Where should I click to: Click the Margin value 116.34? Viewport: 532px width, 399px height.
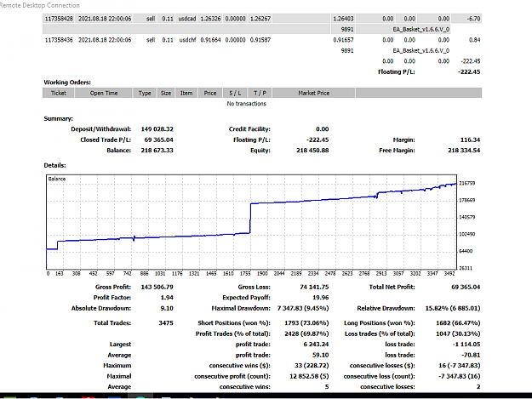coord(470,140)
